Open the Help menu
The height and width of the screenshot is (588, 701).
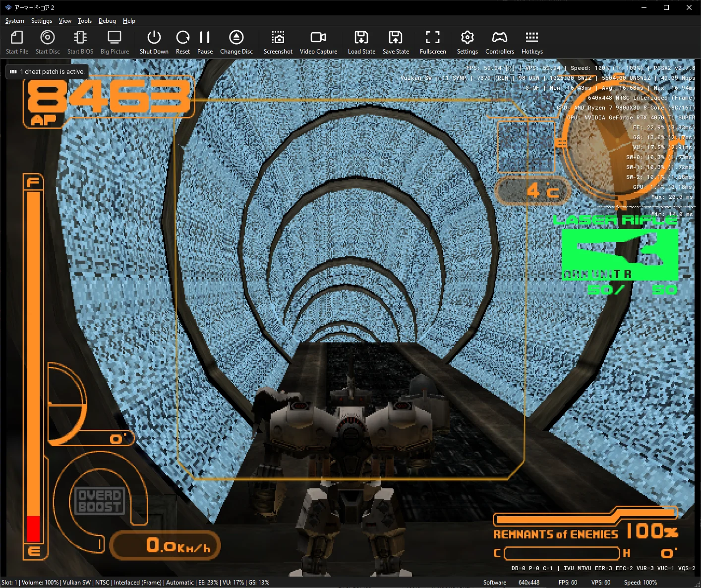tap(129, 21)
